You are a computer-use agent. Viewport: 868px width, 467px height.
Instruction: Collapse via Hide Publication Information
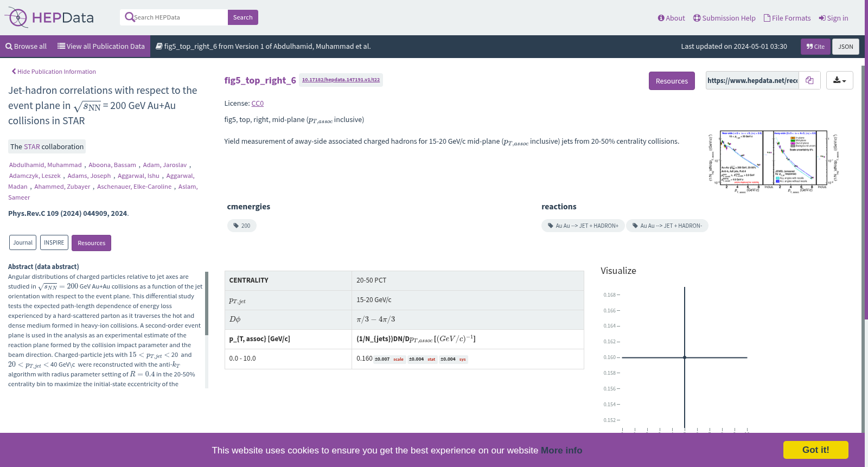(54, 72)
